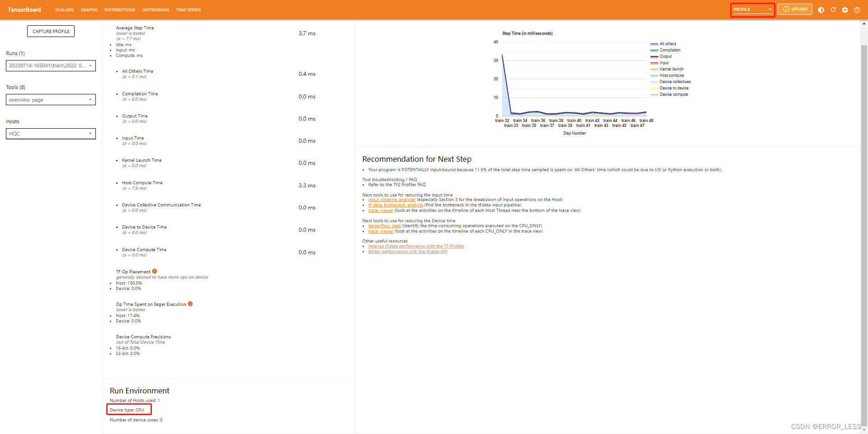
Task: Click the 'Average Step Time' label
Action: point(135,28)
